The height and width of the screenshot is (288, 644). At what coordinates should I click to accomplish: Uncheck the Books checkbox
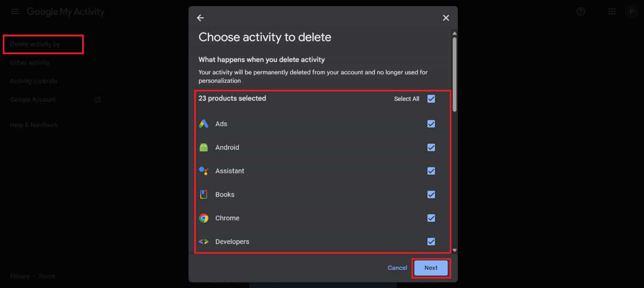pyautogui.click(x=431, y=195)
